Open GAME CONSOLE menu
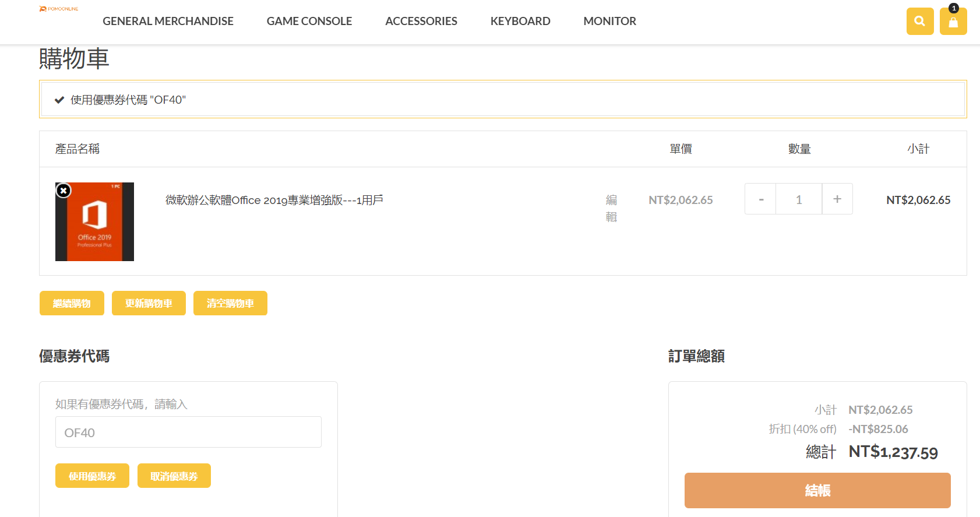 tap(309, 21)
